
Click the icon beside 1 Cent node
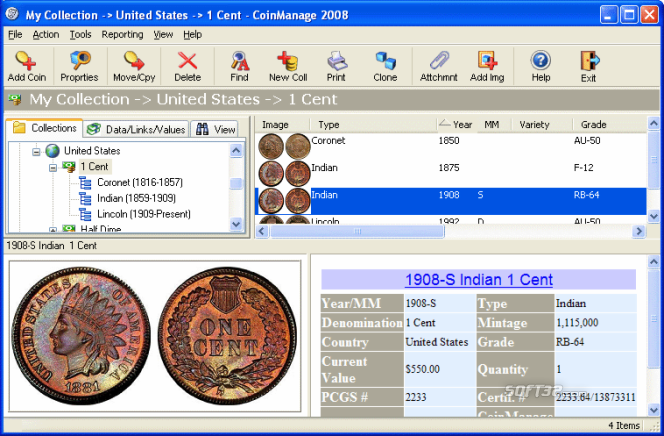[x=69, y=166]
